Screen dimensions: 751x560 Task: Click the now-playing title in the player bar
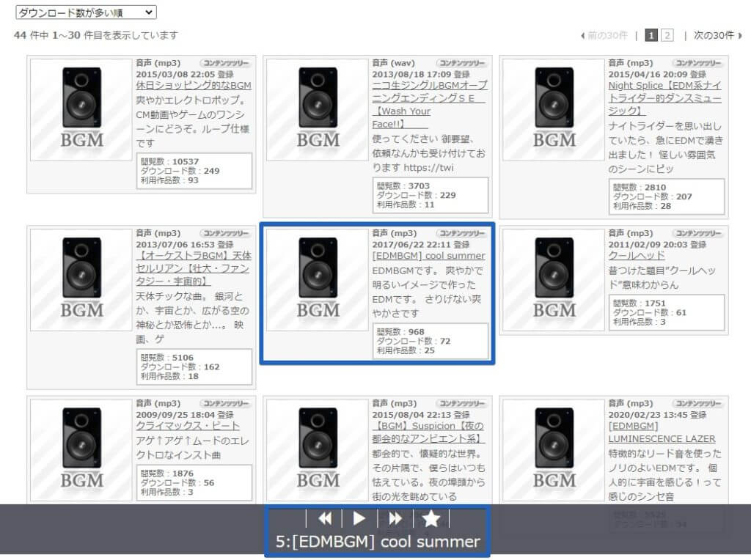378,542
